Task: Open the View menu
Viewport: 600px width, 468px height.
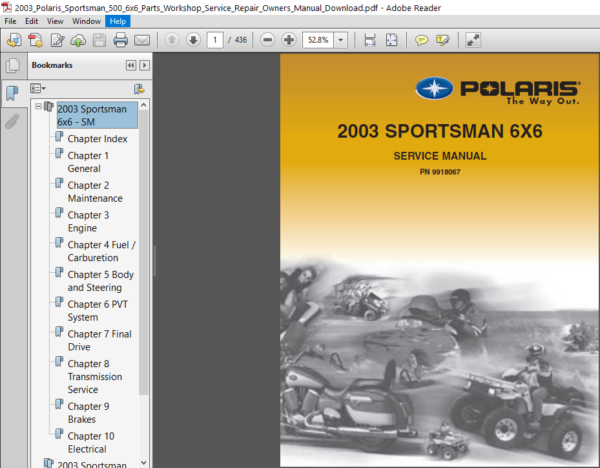Action: 55,21
